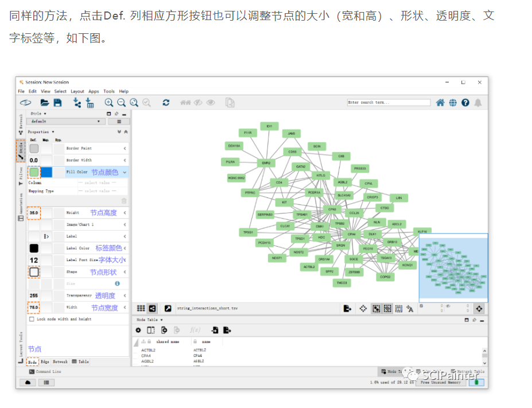532x408 pixels.
Task: Expand the Border Paint property row
Action: (125, 148)
